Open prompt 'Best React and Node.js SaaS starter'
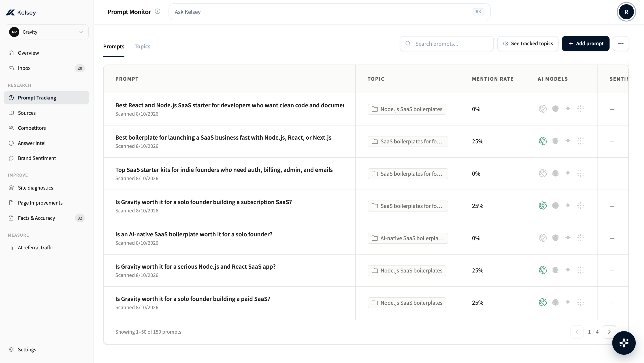Viewport: 644px width, 363px height. (230, 105)
